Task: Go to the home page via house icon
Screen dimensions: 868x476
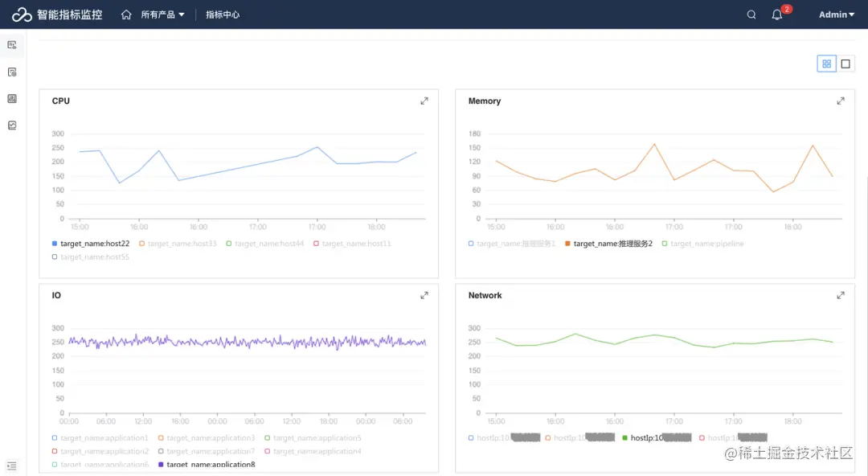Action: click(x=126, y=15)
